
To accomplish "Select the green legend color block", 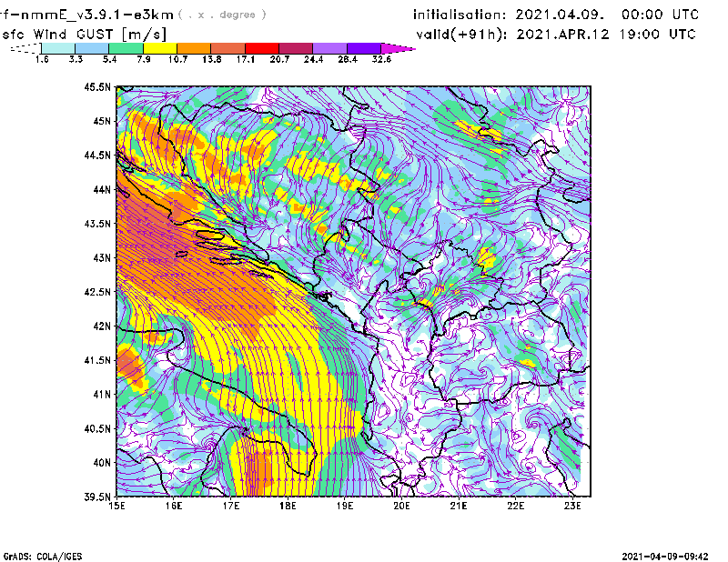I will [x=126, y=48].
